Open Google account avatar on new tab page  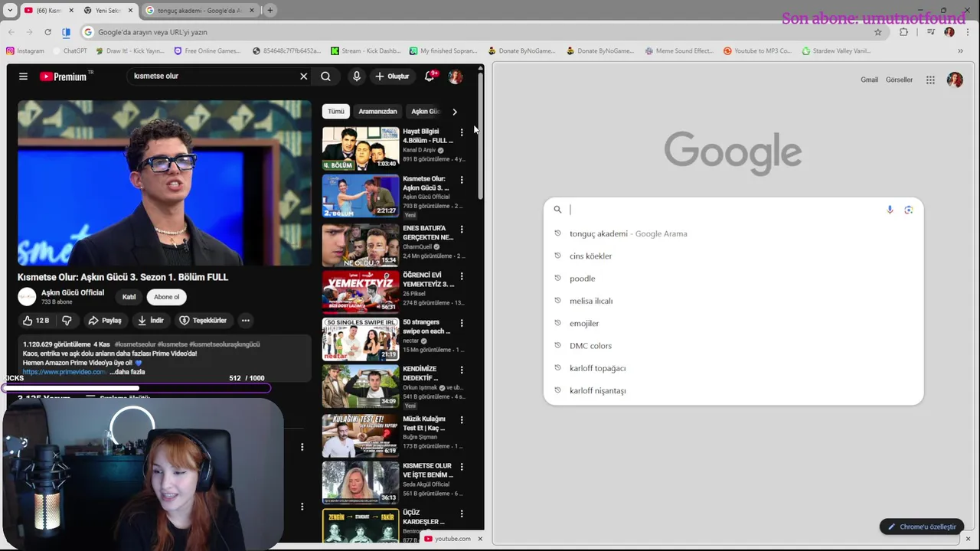pos(955,80)
